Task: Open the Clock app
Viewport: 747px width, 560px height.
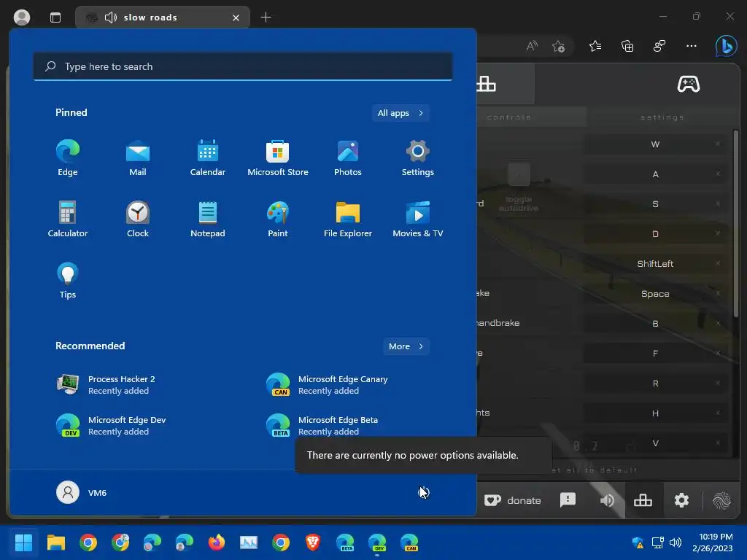Action: coord(138,219)
